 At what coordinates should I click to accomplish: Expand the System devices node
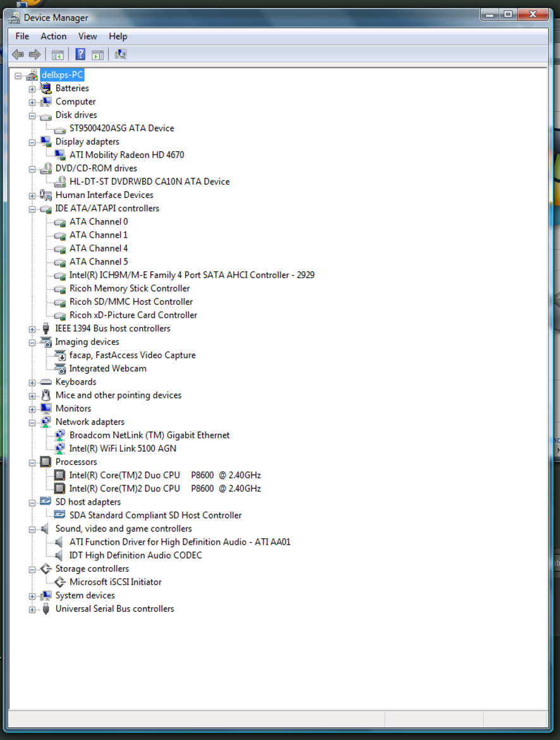(32, 596)
